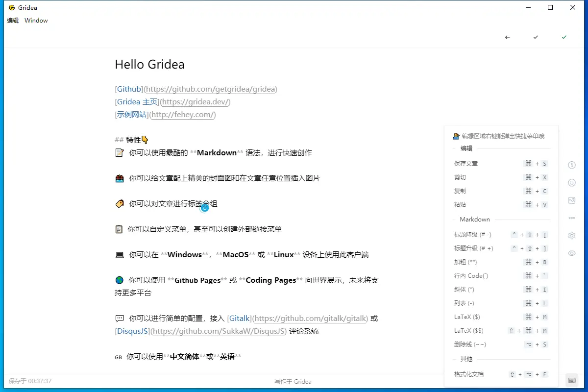Save draft with the gray checkmark icon
This screenshot has width=588, height=392.
tap(536, 37)
